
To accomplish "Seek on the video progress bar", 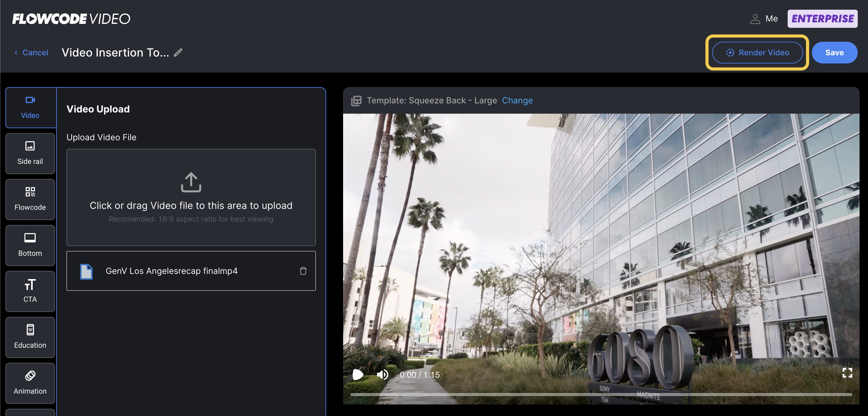I will [601, 394].
